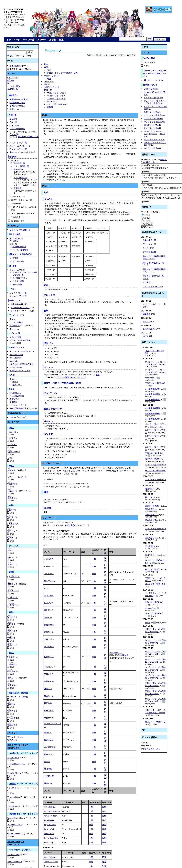Click the first process button under 編集用ツール
The image size is (182, 868).
[146, 172]
